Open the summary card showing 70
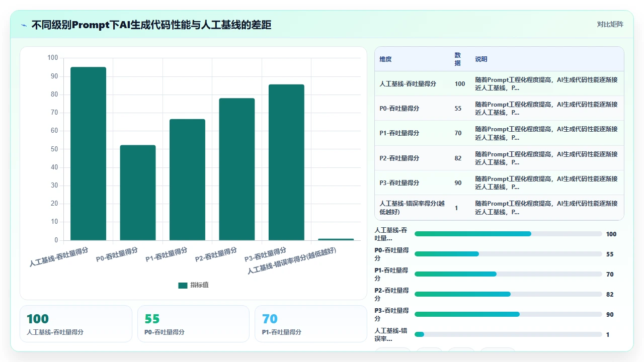Screen dimensions: 644x362 click(x=311, y=324)
